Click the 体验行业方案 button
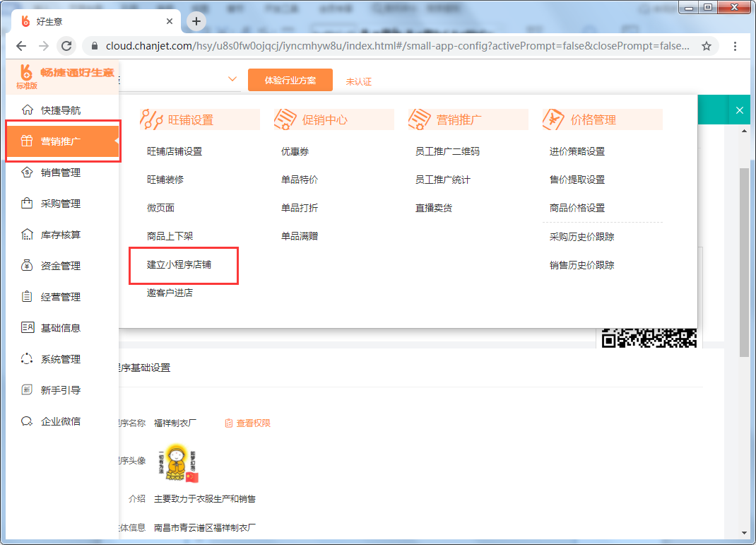 pyautogui.click(x=290, y=80)
